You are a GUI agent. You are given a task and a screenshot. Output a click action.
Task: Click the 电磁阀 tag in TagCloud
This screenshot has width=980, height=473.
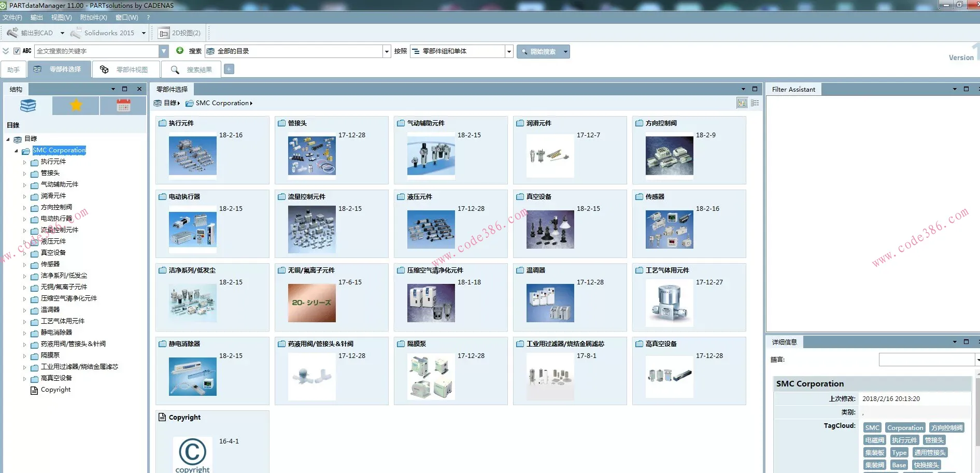[x=875, y=440]
